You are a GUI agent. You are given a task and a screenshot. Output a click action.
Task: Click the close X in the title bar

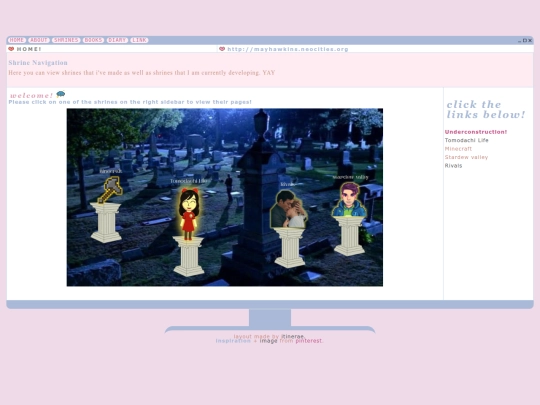click(x=530, y=40)
